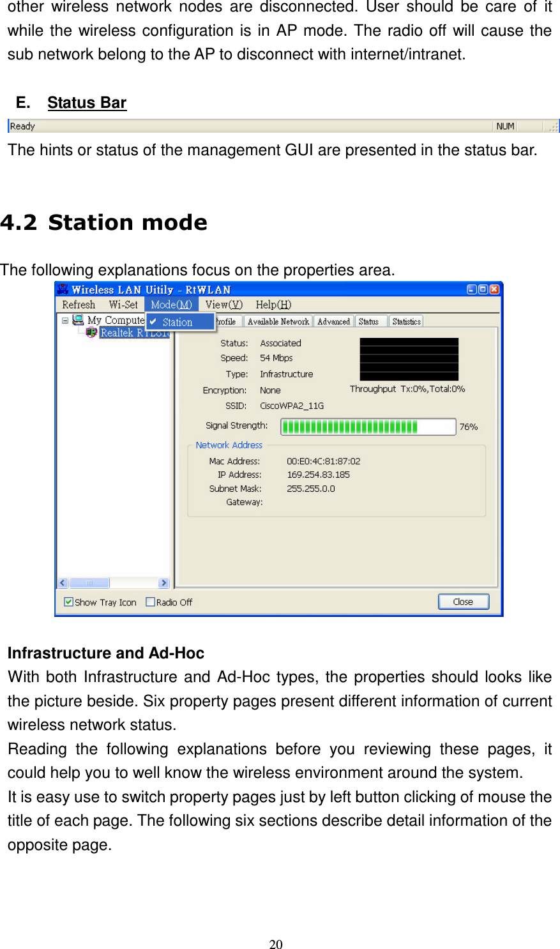
Task: Switch to the Statistics tab
Action: tap(405, 321)
